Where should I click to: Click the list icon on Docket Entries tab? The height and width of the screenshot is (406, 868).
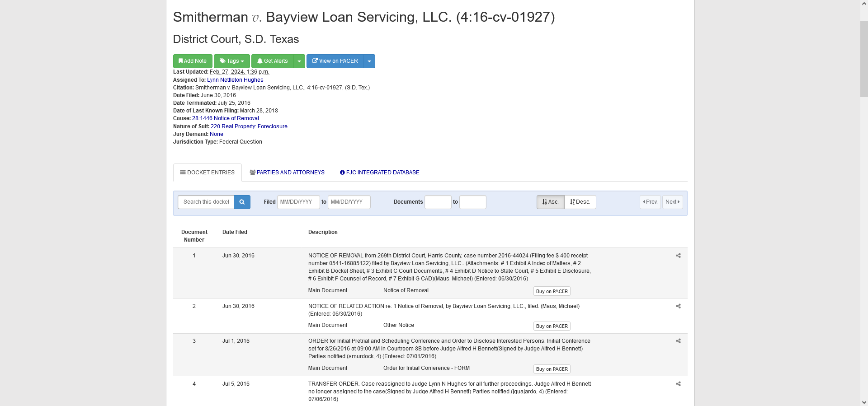pyautogui.click(x=183, y=173)
